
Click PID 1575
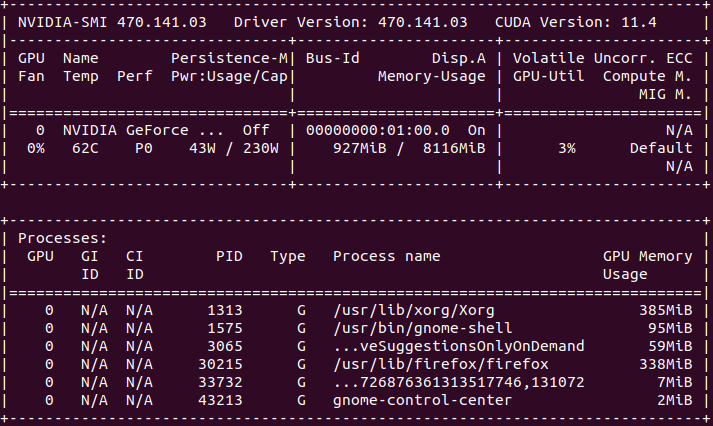click(225, 328)
